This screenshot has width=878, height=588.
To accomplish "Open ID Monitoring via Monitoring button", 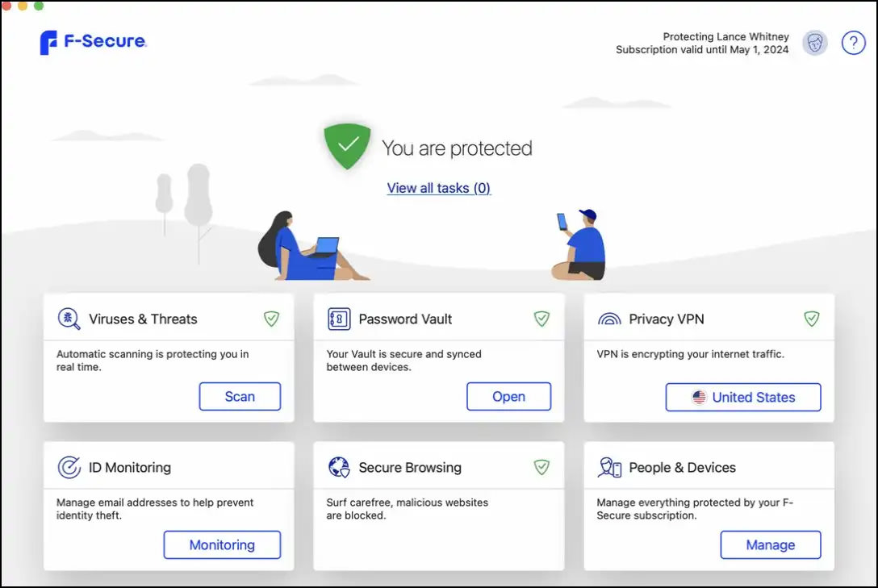I will [222, 544].
